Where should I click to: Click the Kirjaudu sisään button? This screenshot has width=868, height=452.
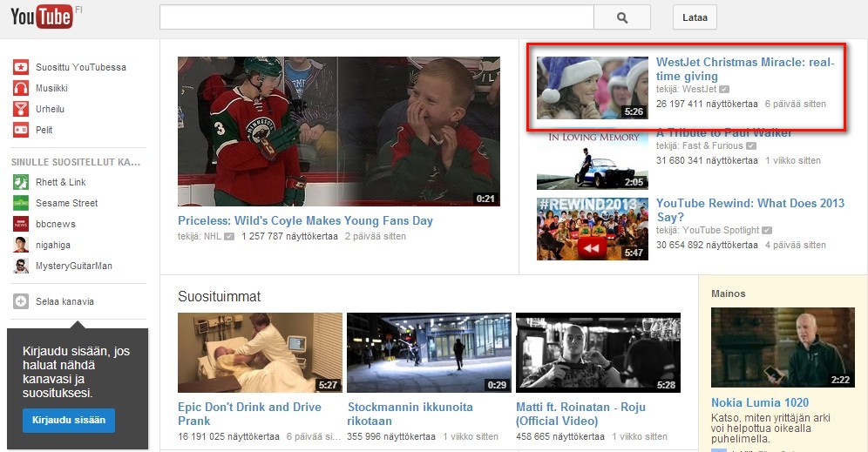click(69, 420)
